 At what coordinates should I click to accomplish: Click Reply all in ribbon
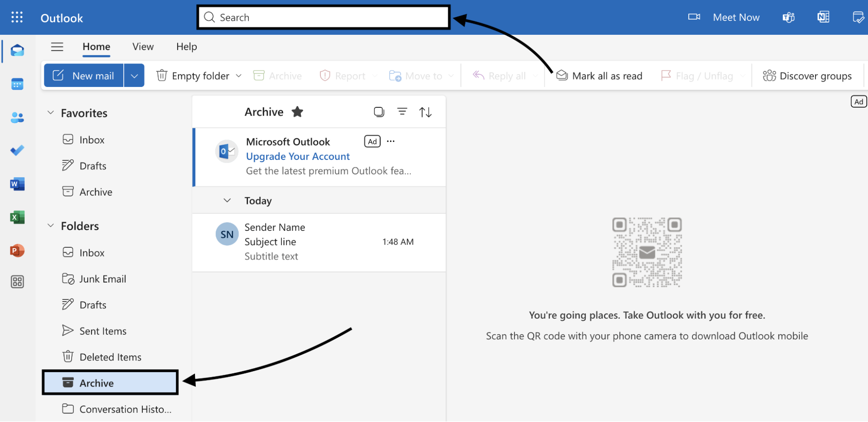coord(499,76)
